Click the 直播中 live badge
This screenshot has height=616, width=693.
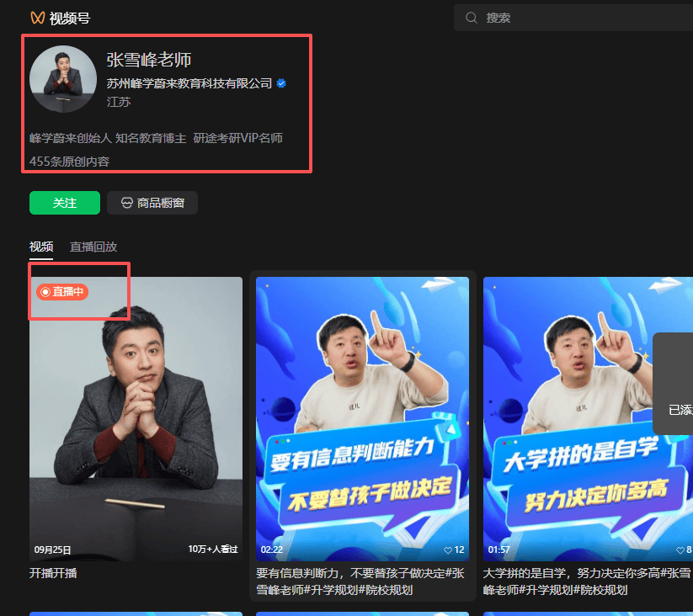point(62,291)
